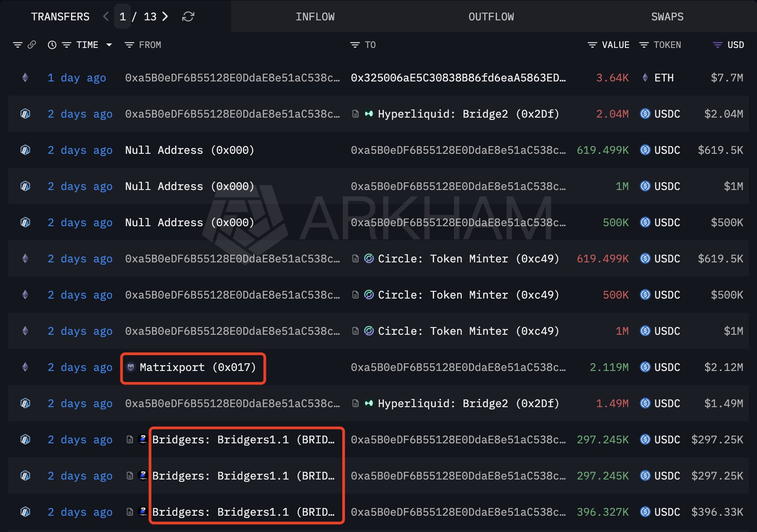
Task: Open the TIME column filter
Action: point(66,45)
